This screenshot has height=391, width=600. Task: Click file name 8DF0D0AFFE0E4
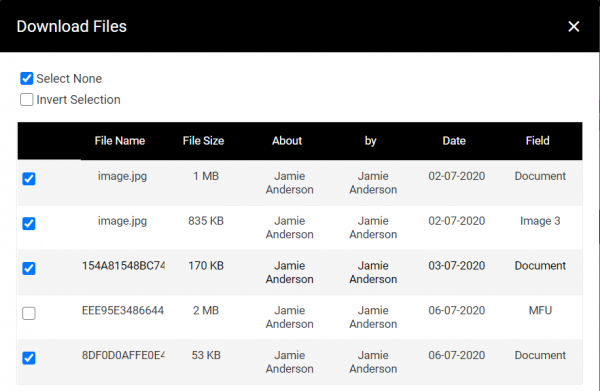click(x=123, y=355)
